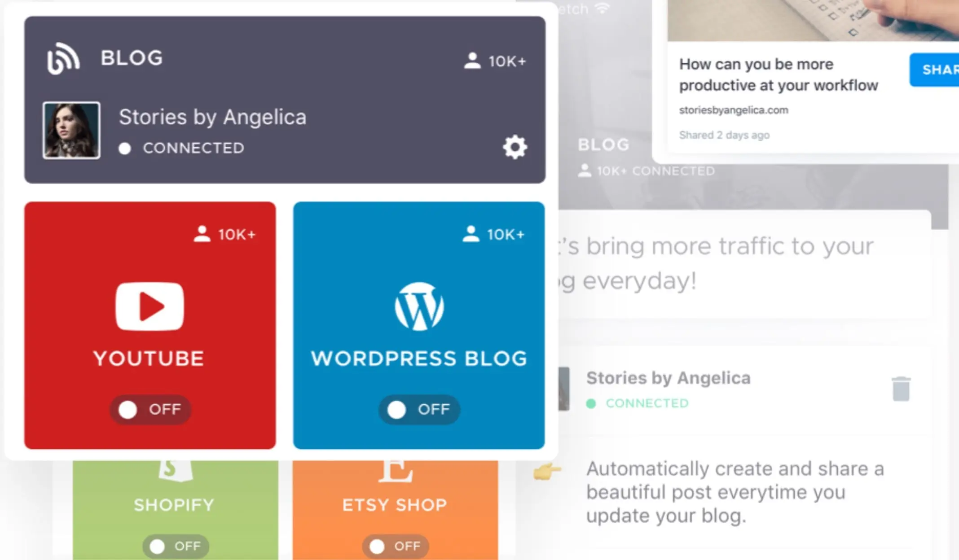959x560 pixels.
Task: Toggle the YouTube OFF switch
Action: 150,409
